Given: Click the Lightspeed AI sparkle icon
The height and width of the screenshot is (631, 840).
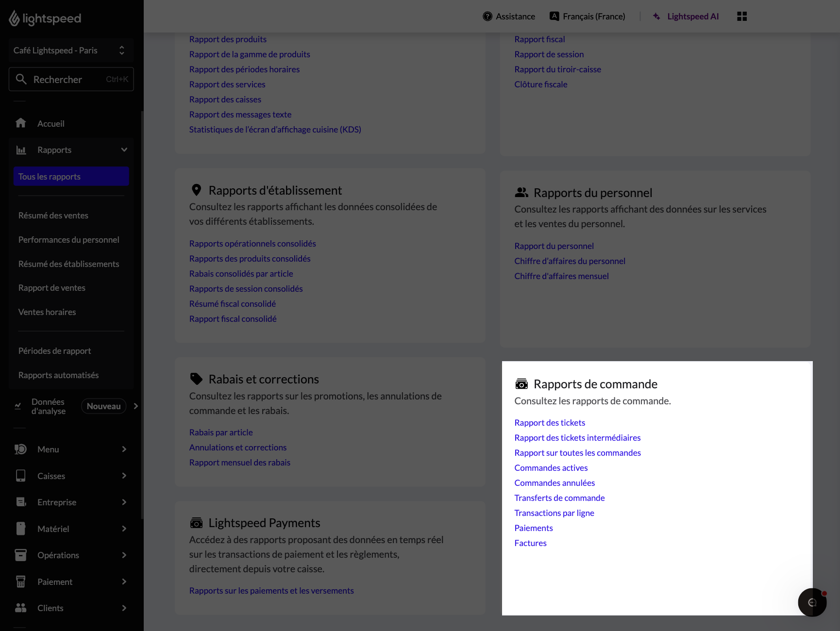Looking at the screenshot, I should 656,16.
